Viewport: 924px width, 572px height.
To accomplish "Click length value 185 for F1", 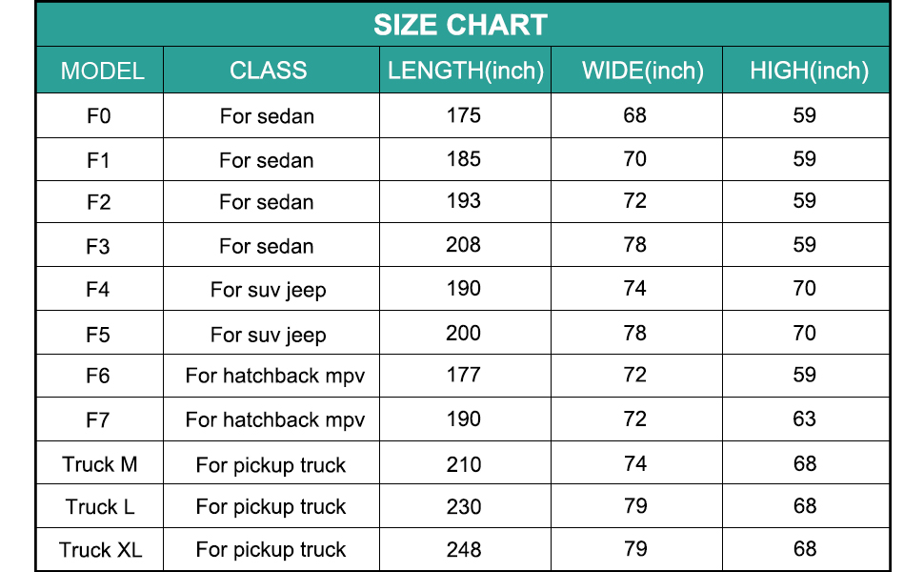I will [x=464, y=158].
